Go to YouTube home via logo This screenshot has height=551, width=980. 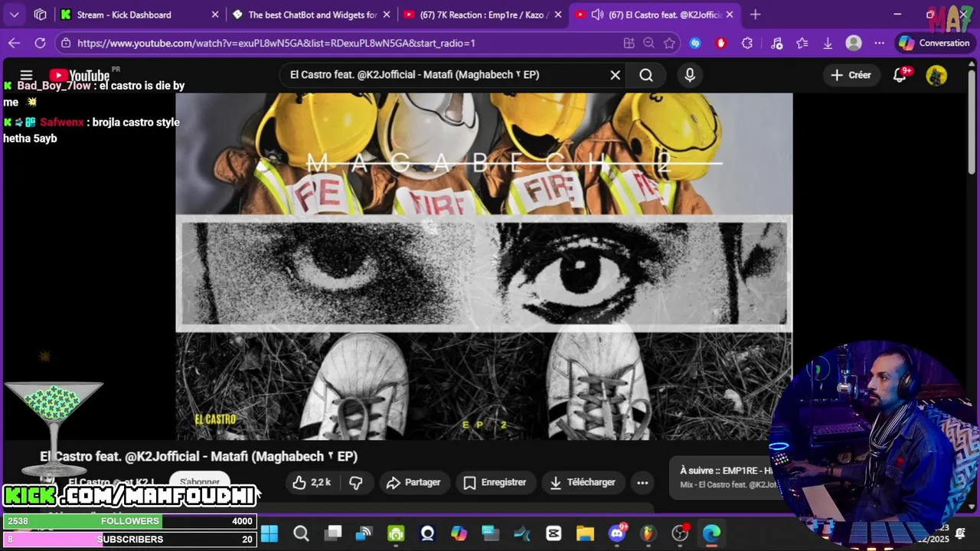pyautogui.click(x=79, y=75)
